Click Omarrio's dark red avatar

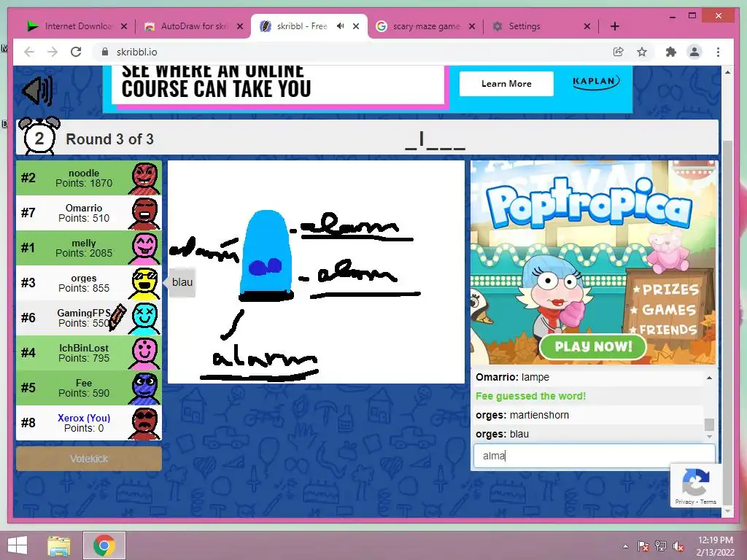pos(144,214)
